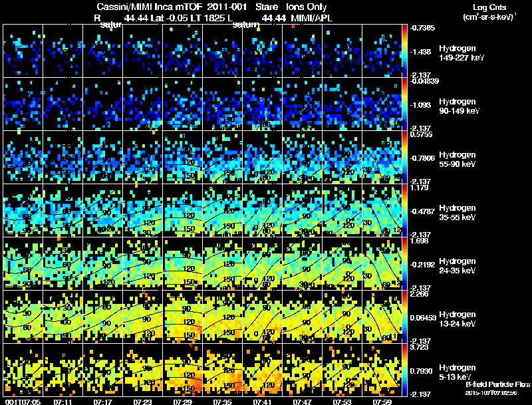The image size is (532, 405).
Task: Click the '07:41' time axis label
Action: pos(262,402)
